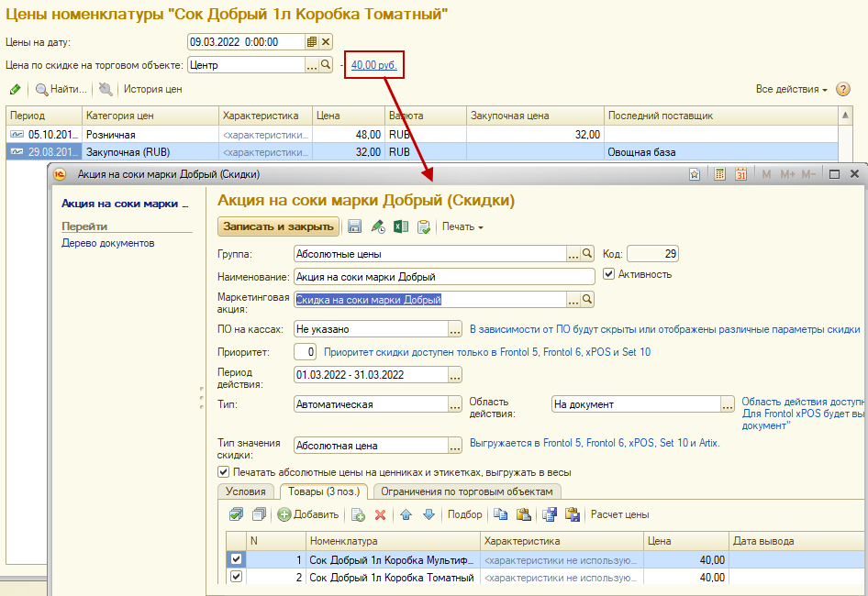The width and height of the screenshot is (868, 596).
Task: Open the ellipsis selector for Период действия
Action: coord(455,375)
